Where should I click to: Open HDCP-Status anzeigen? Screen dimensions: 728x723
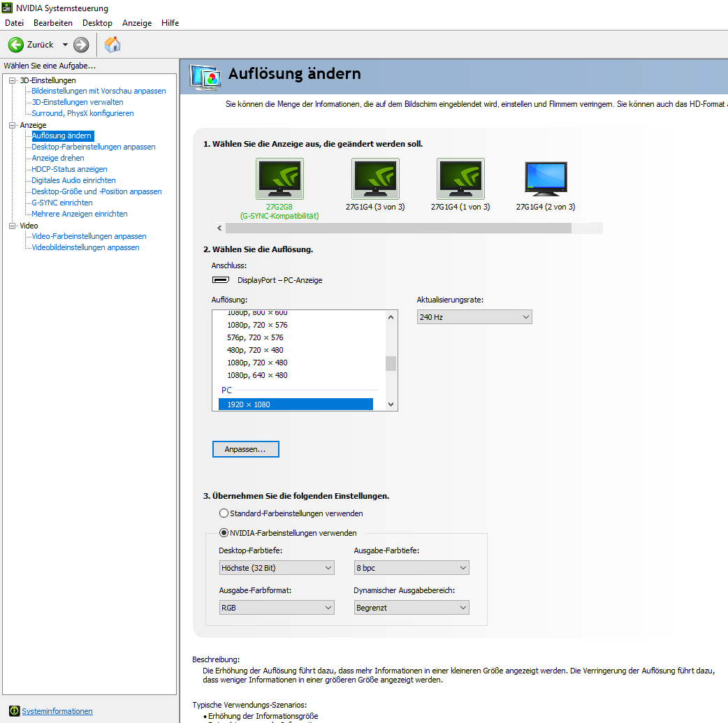69,169
